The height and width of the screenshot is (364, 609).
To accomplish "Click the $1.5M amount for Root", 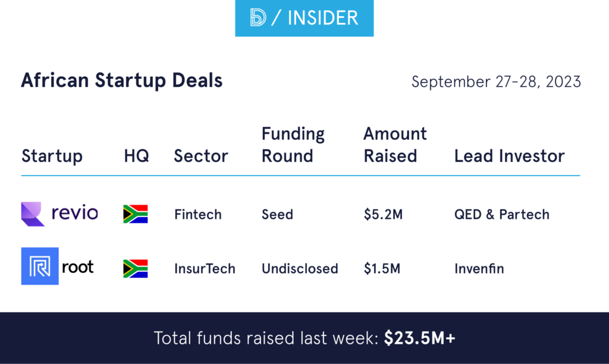I will (382, 269).
